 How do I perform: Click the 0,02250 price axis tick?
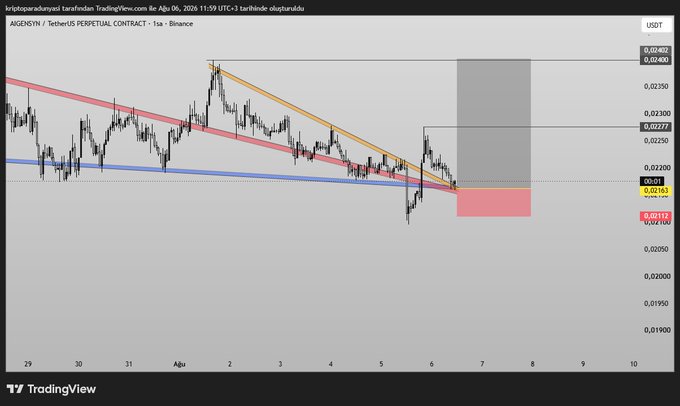click(x=657, y=141)
